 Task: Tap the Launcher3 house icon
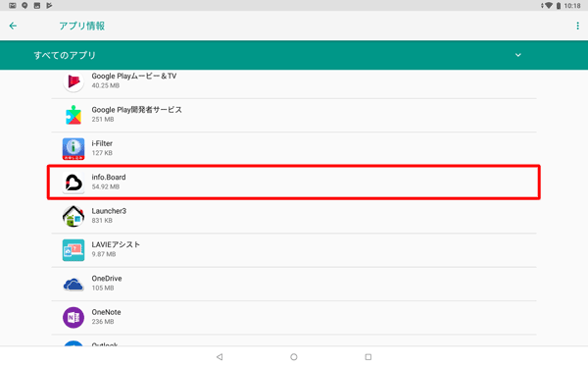(73, 216)
